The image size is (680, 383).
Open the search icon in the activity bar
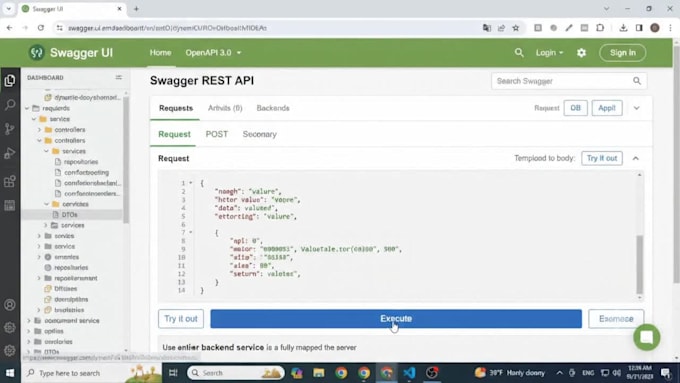10,105
